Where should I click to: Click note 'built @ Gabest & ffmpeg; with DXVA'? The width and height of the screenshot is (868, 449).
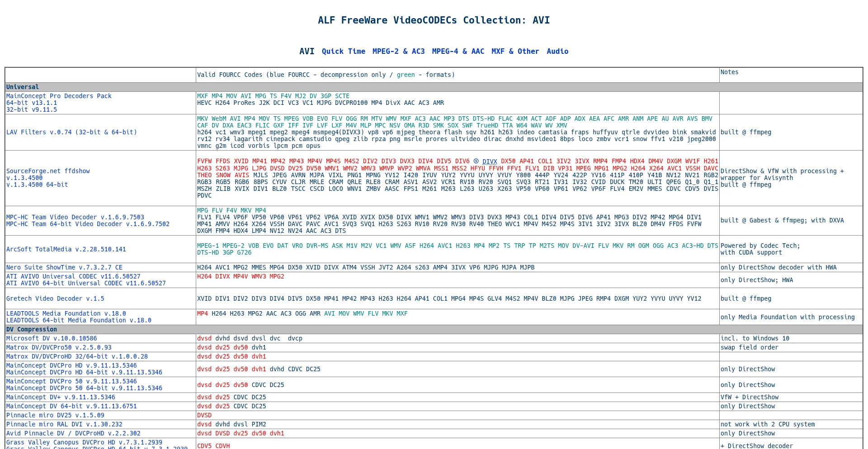tap(782, 220)
